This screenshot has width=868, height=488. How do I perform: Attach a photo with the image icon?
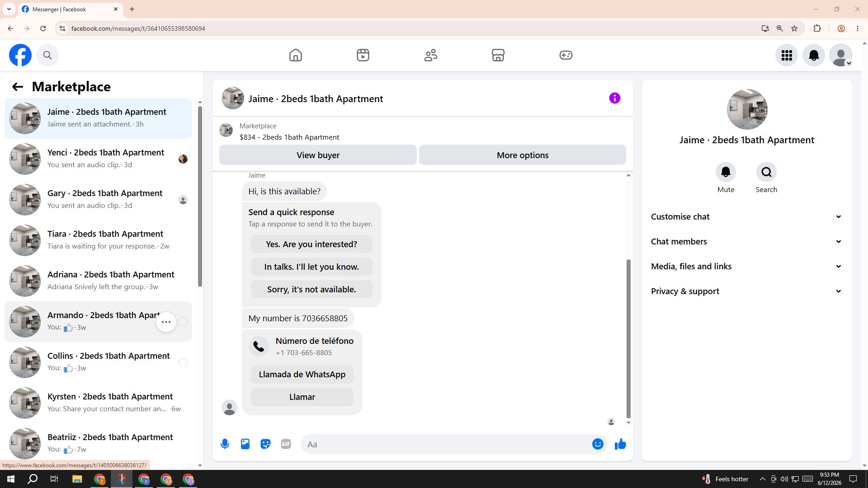click(245, 444)
